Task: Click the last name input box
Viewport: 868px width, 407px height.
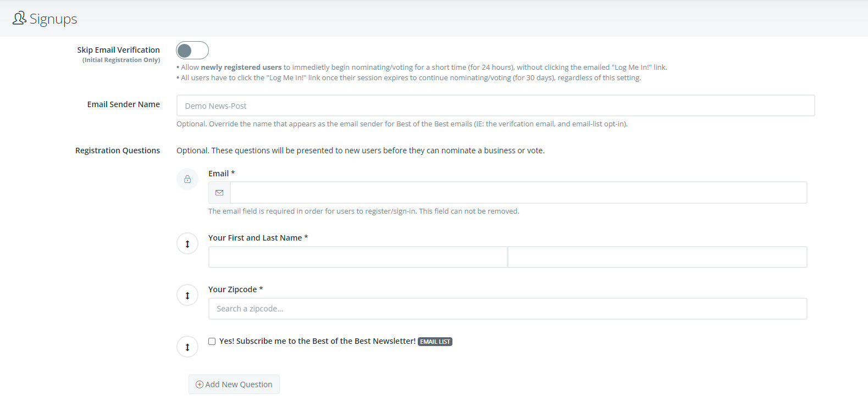Action: click(657, 257)
